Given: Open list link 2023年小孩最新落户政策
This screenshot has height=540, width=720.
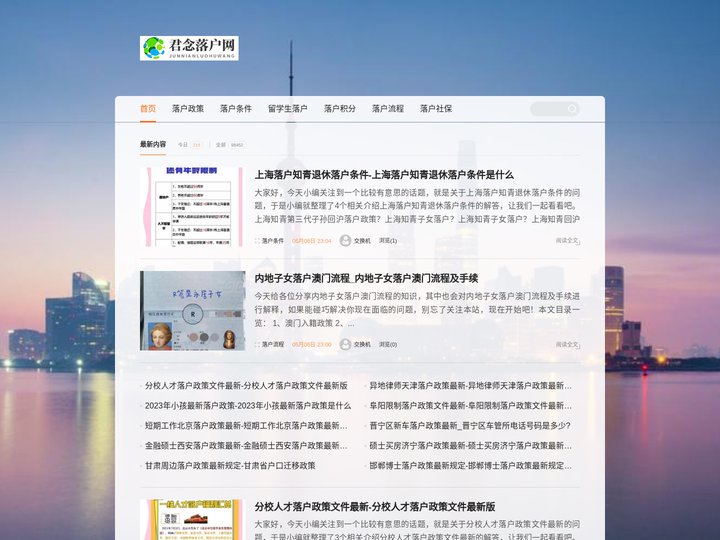Looking at the screenshot, I should point(248,405).
